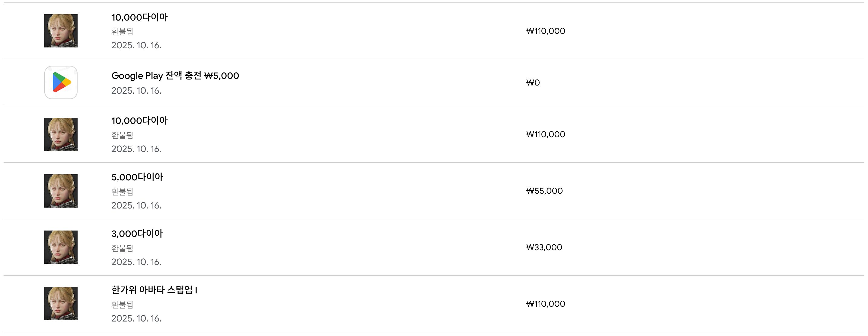Open the 3,000다이아 purchase title
This screenshot has height=336, width=868.
tap(137, 234)
